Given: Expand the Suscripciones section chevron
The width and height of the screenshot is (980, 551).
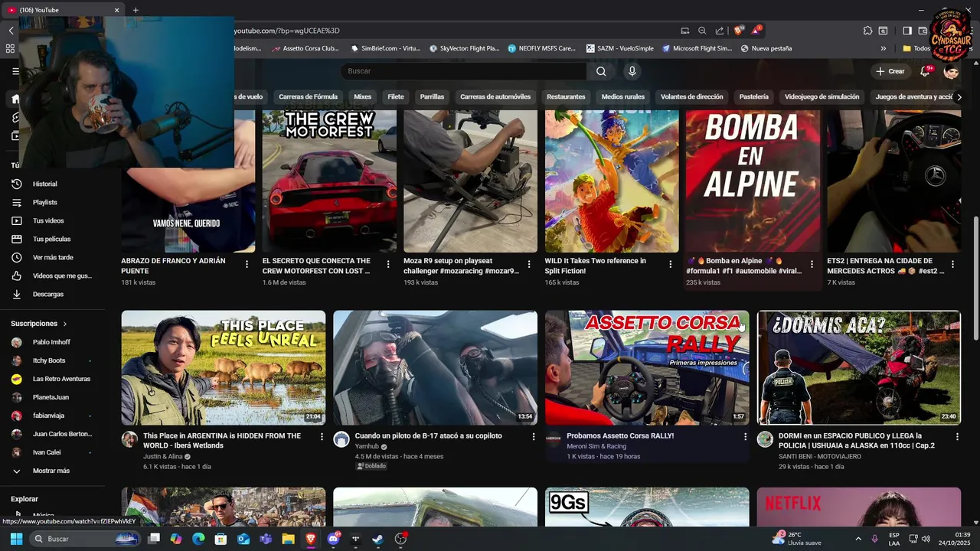Looking at the screenshot, I should click(x=65, y=324).
